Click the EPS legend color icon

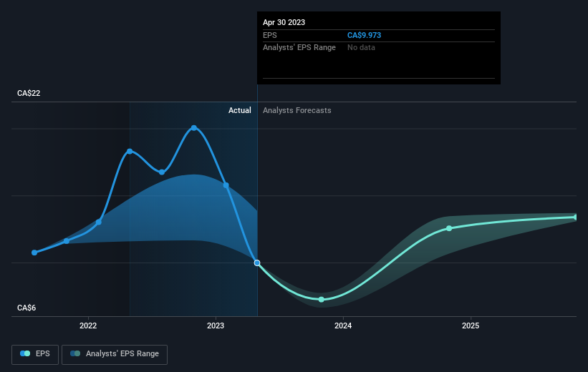pos(25,353)
